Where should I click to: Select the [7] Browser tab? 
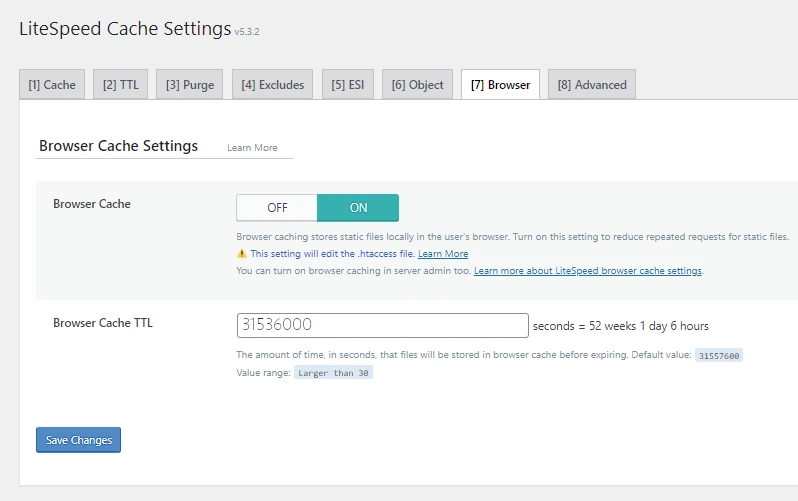[500, 85]
